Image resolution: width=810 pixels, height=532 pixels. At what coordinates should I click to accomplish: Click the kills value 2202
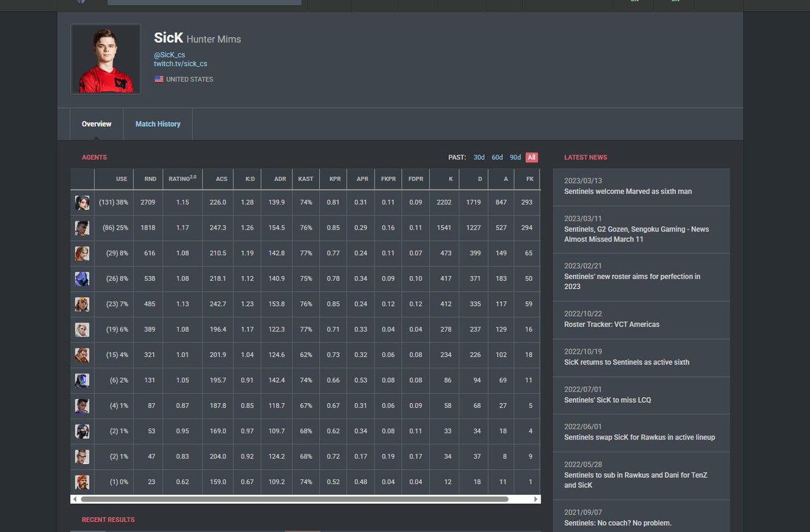point(445,202)
